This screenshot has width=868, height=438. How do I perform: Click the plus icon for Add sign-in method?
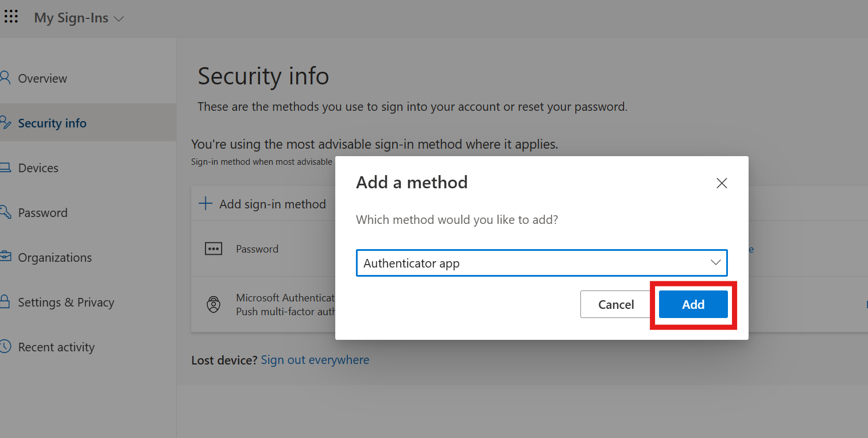206,204
